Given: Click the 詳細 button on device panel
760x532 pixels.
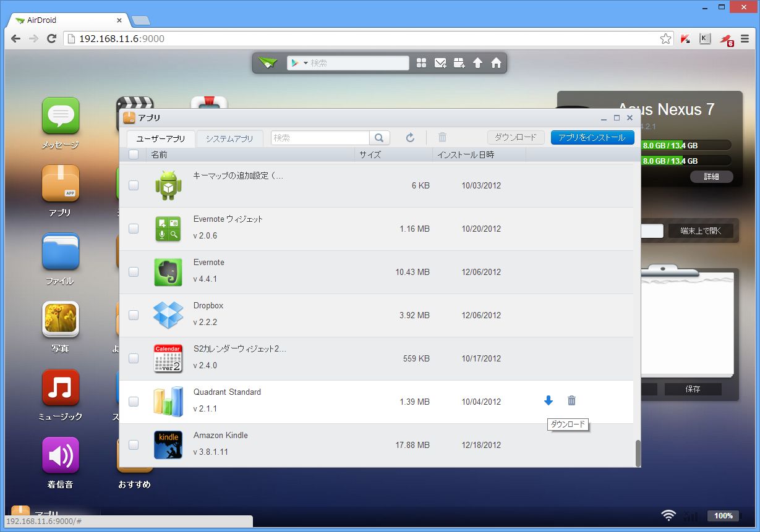Looking at the screenshot, I should [712, 177].
